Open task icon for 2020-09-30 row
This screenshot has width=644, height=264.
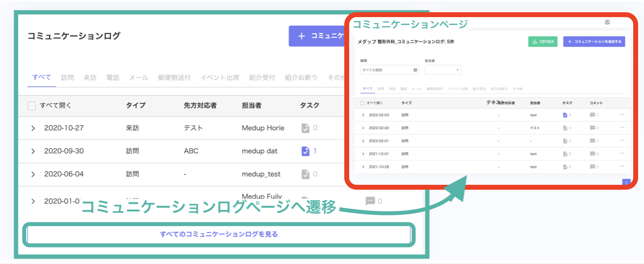coord(306,151)
